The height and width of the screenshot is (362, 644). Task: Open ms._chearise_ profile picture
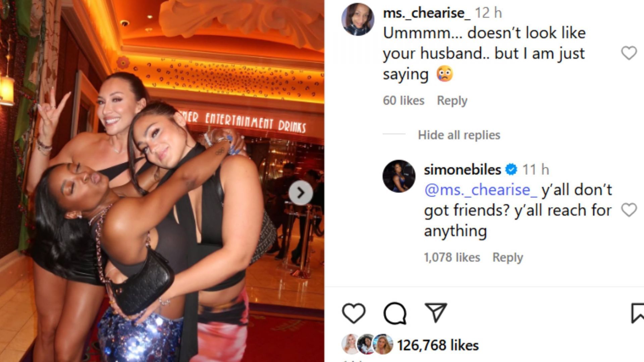[x=358, y=19]
